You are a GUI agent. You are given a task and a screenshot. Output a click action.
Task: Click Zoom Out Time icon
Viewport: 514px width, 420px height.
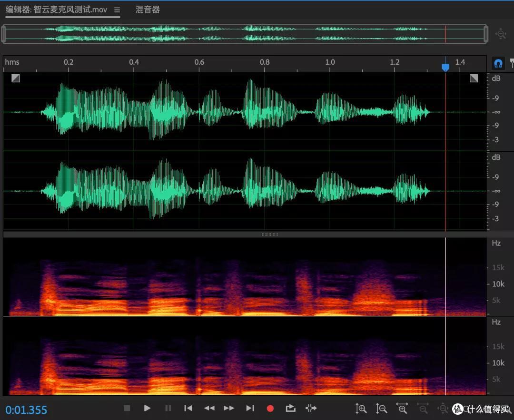click(423, 409)
